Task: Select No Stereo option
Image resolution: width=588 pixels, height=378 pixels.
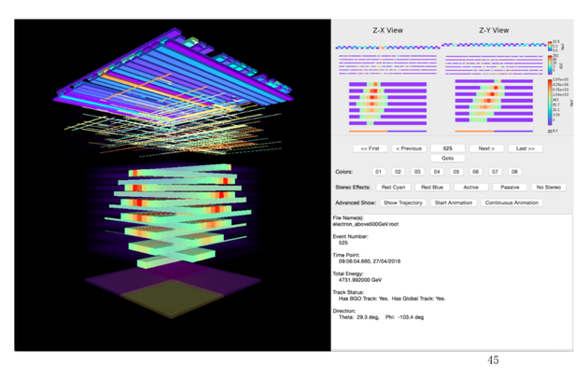Action: 549,187
